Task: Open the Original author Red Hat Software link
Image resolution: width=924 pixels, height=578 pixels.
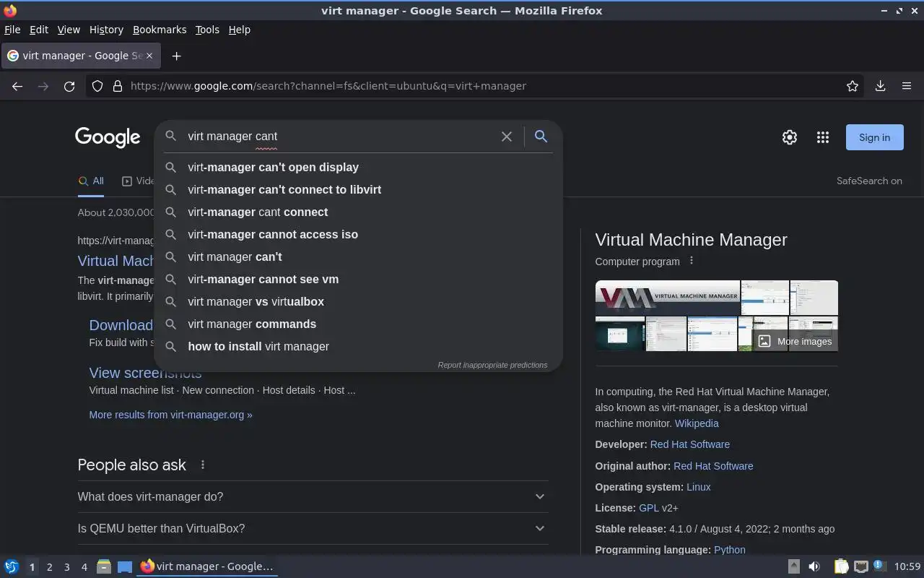Action: (x=713, y=466)
